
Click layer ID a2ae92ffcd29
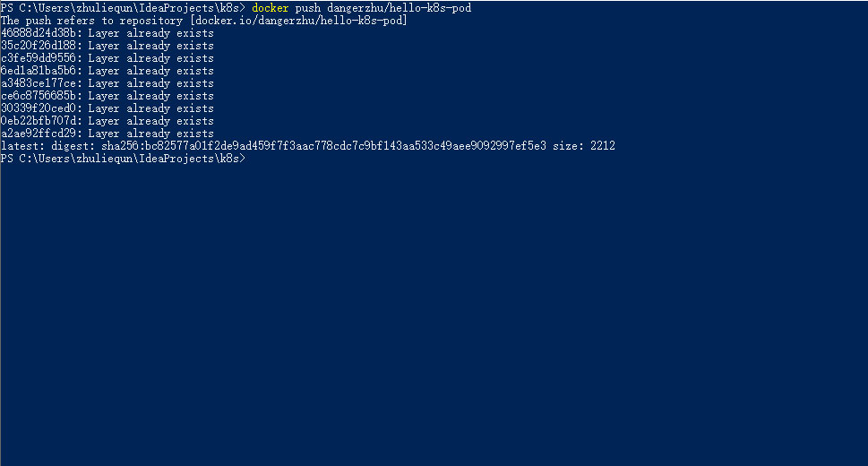41,134
